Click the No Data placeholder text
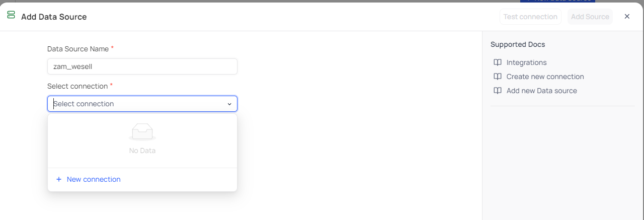644x220 pixels. tap(142, 151)
